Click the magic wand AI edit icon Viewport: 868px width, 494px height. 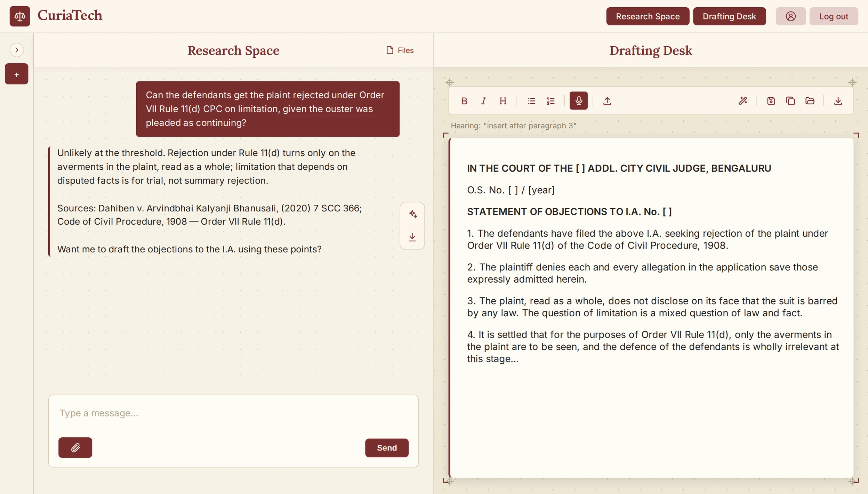click(x=743, y=101)
